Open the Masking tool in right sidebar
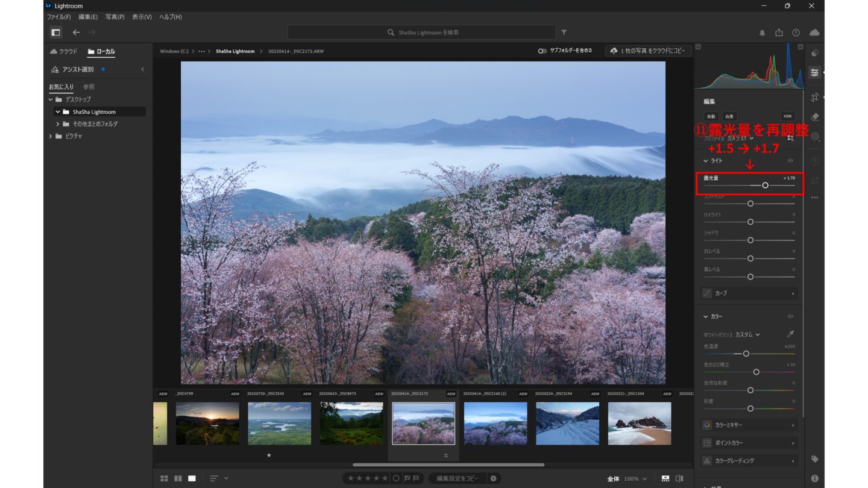Image resolution: width=868 pixels, height=488 pixels. click(815, 137)
